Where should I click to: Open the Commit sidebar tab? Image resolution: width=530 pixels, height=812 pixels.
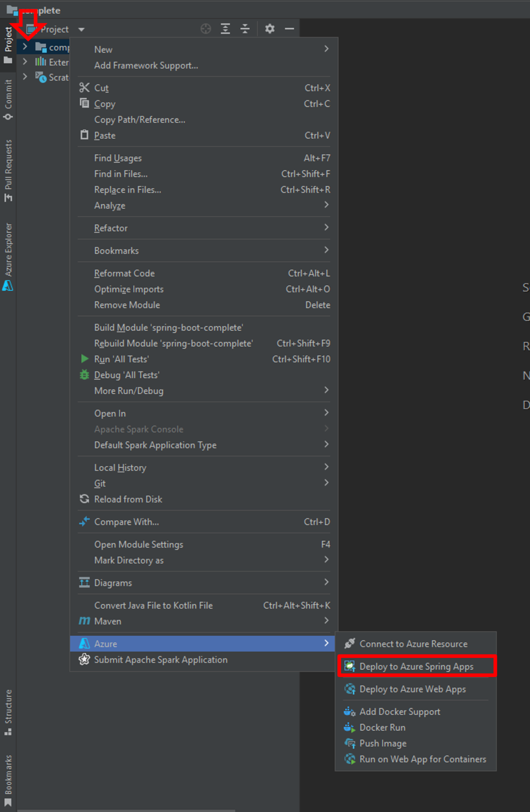click(8, 100)
